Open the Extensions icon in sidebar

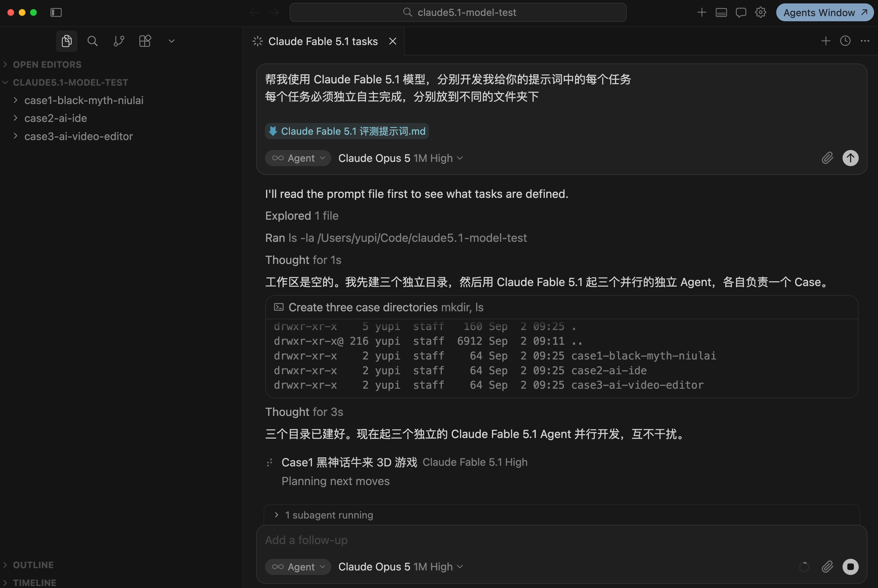(x=145, y=41)
